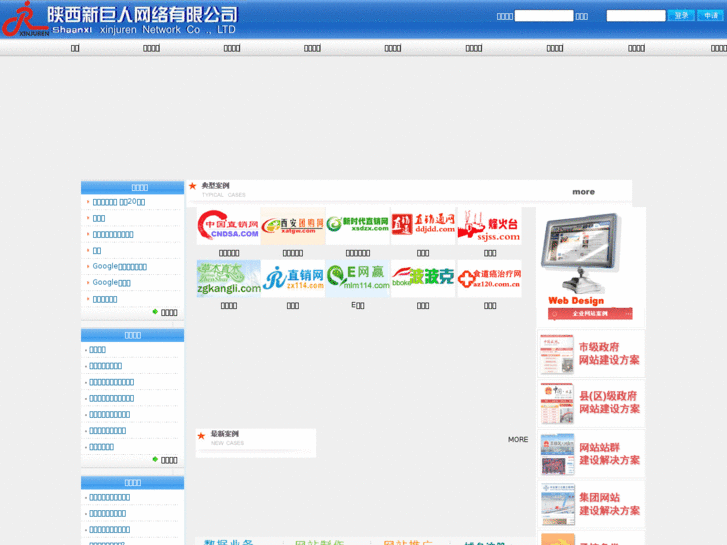Click lowercase 'more' beside typical cases heading

click(x=583, y=192)
